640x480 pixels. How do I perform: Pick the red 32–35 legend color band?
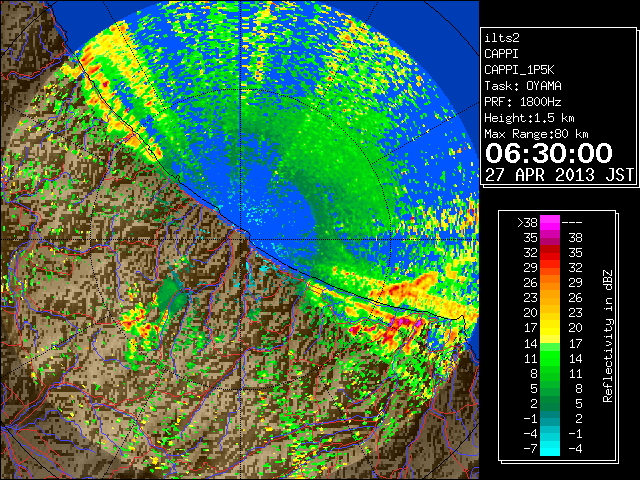[550, 253]
